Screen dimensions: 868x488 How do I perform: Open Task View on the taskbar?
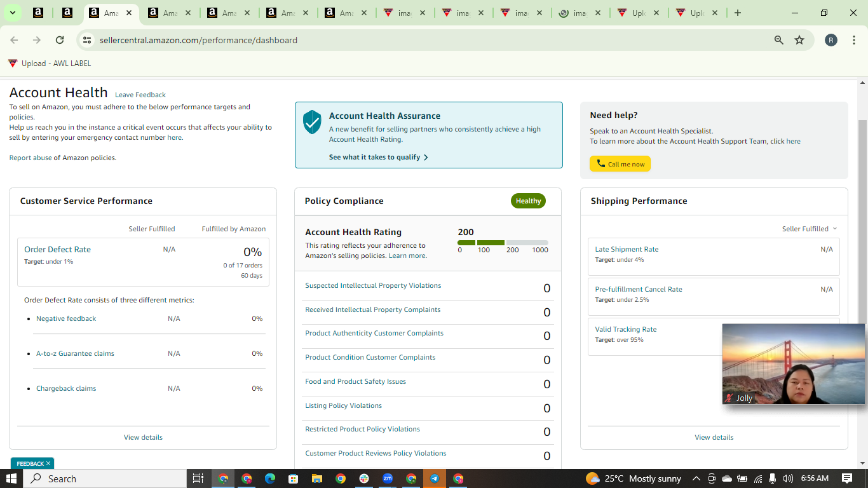click(x=198, y=478)
